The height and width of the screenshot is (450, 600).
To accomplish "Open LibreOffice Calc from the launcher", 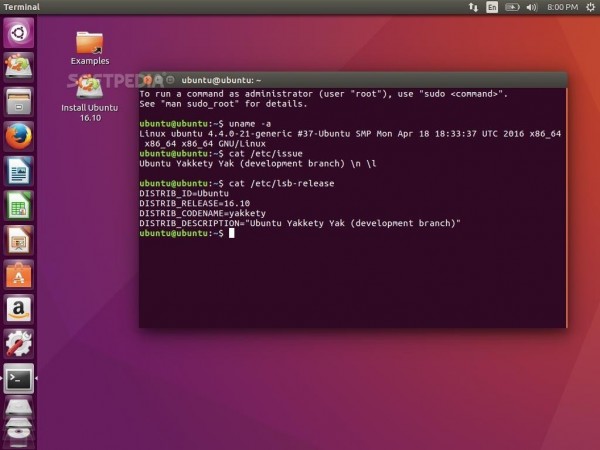I will click(x=18, y=205).
